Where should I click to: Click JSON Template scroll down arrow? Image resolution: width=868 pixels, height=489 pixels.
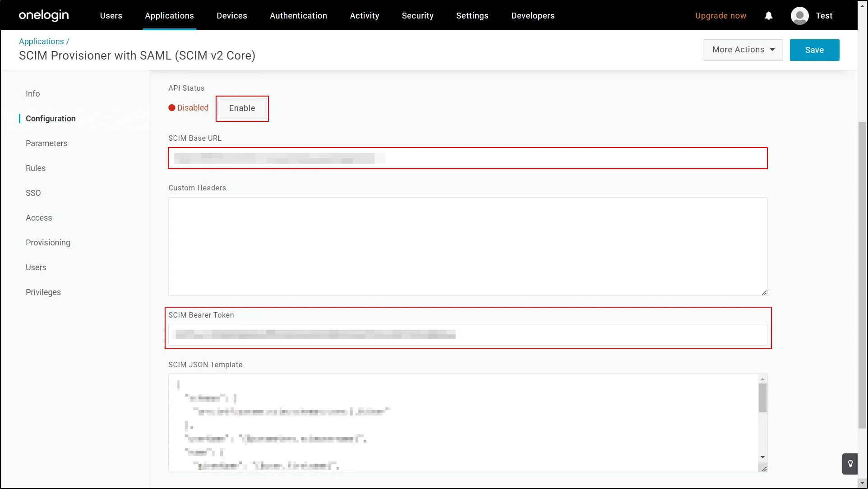[x=762, y=457]
